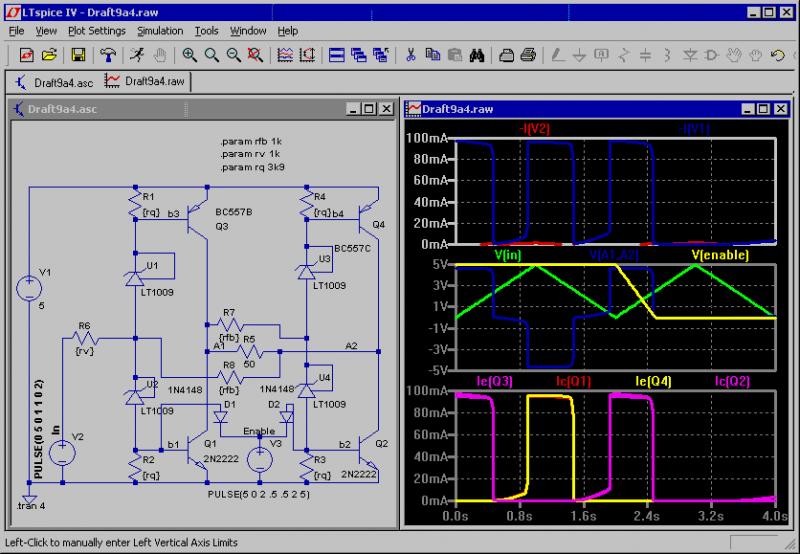Click the V(enable) trace label
Image resolution: width=800 pixels, height=554 pixels.
click(x=720, y=255)
